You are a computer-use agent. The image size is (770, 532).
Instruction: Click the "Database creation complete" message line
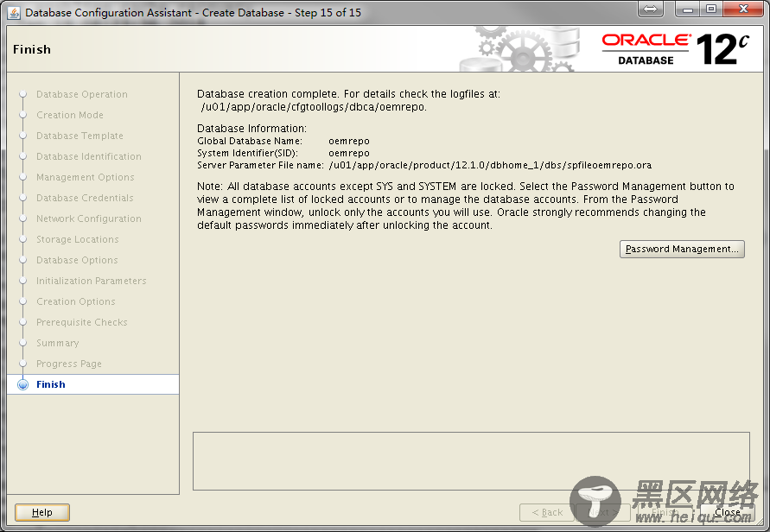348,94
